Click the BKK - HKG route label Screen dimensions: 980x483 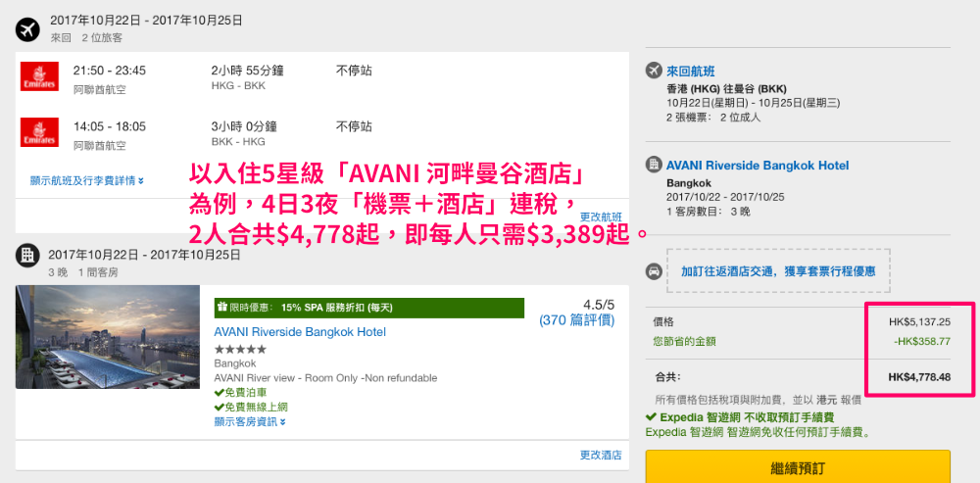coord(238,142)
